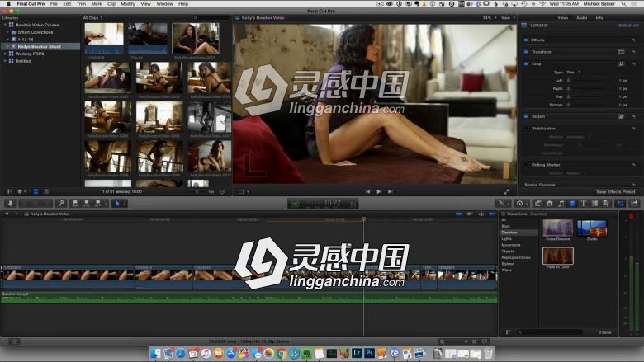Switch to Info inspector tab
The image size is (644, 362).
point(599,18)
